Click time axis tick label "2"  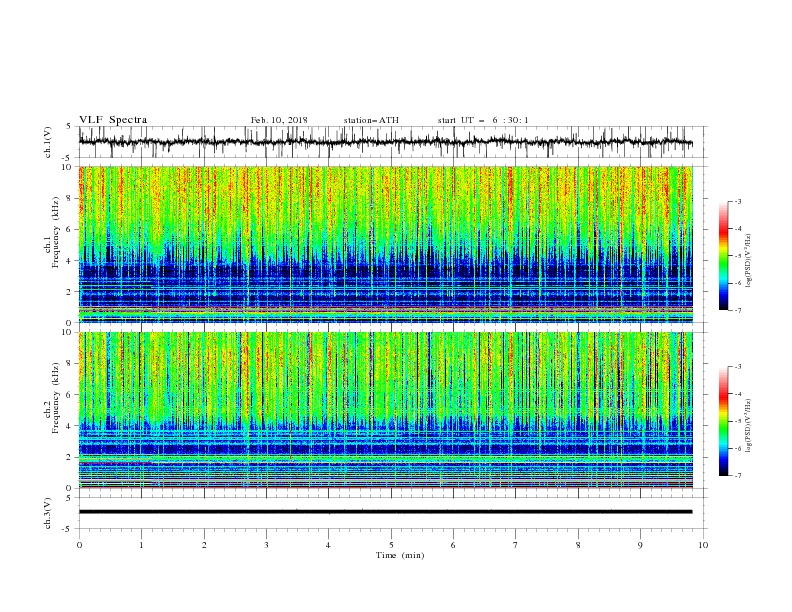(x=204, y=545)
